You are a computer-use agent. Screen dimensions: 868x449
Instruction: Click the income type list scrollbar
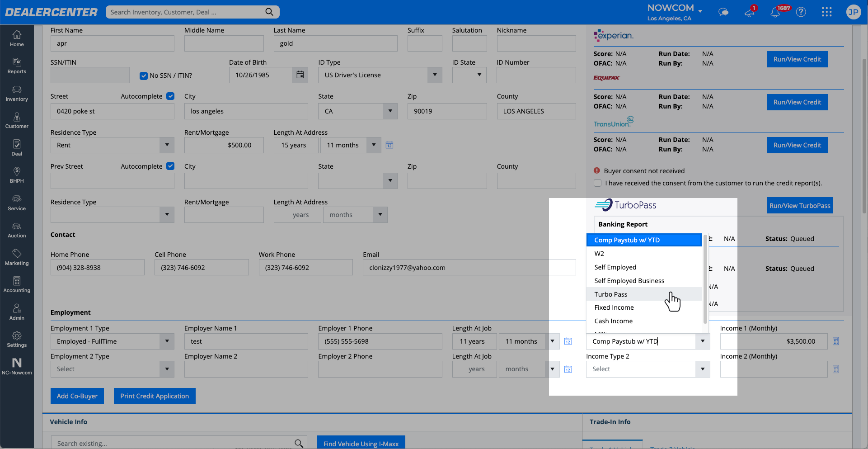pyautogui.click(x=705, y=279)
